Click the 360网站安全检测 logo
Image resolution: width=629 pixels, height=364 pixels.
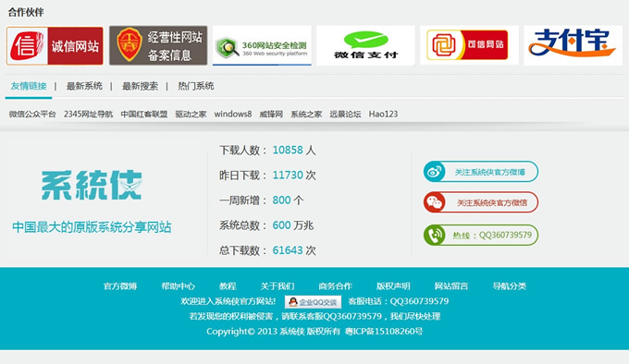tap(262, 45)
